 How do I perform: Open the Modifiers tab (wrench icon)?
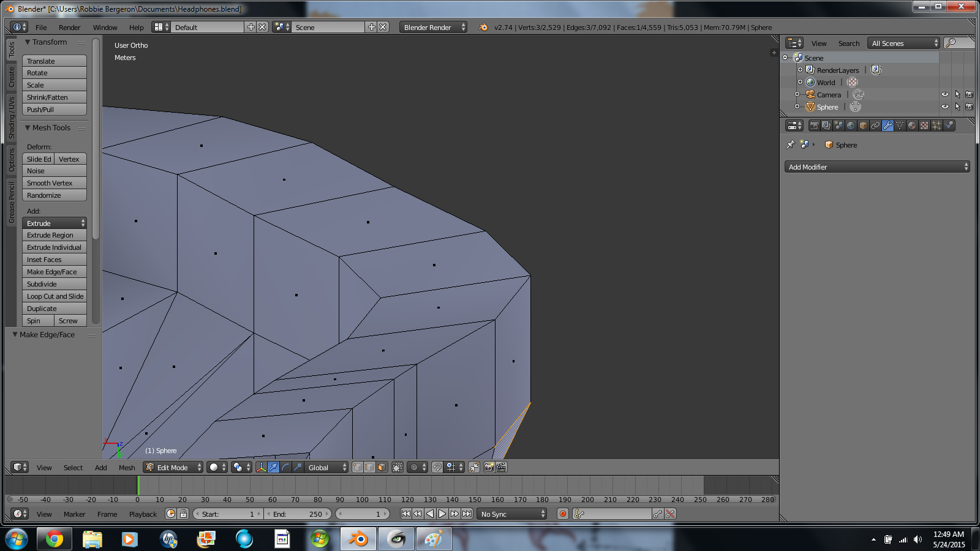click(888, 126)
